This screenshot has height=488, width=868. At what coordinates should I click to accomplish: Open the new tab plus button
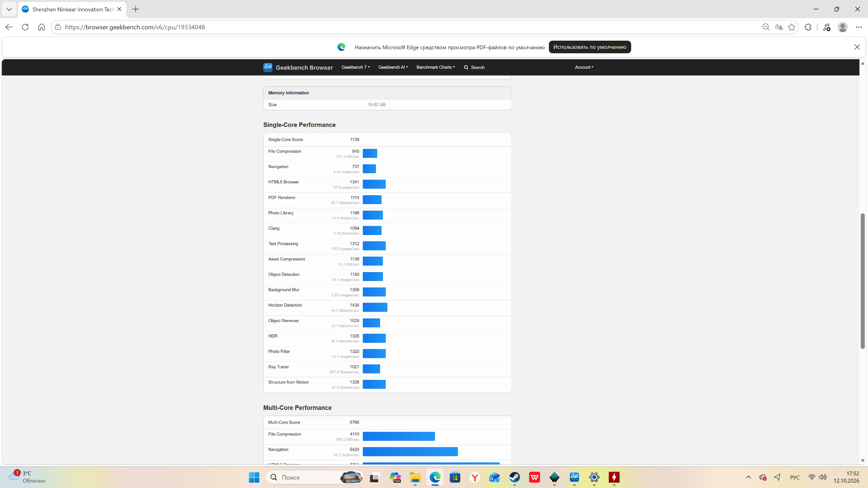point(136,9)
